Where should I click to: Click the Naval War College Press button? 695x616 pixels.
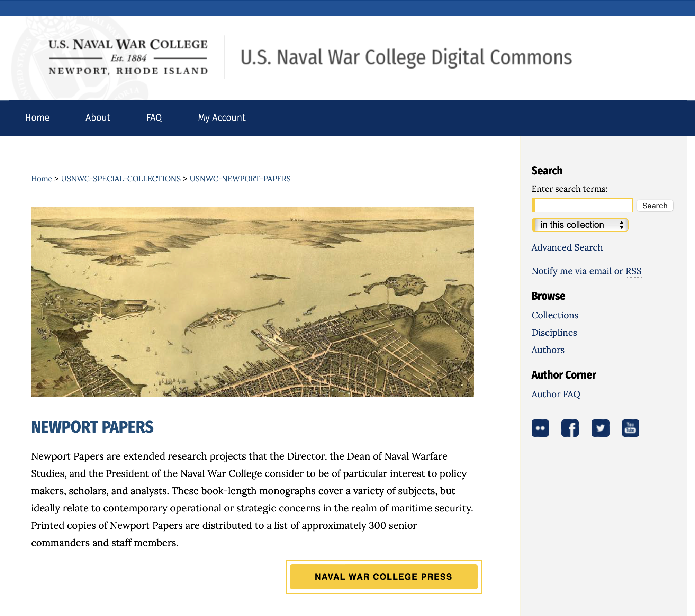(x=384, y=577)
